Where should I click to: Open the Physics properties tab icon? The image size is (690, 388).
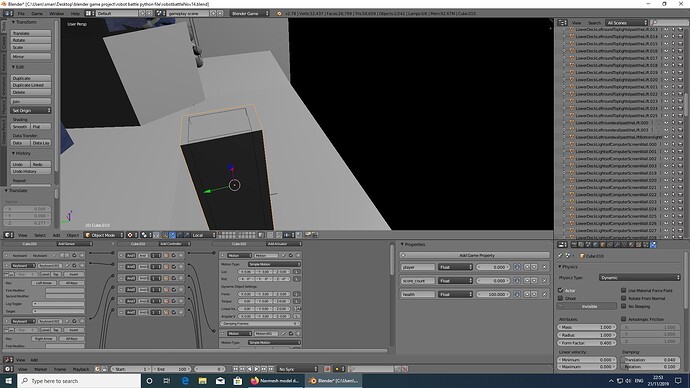coord(653,245)
